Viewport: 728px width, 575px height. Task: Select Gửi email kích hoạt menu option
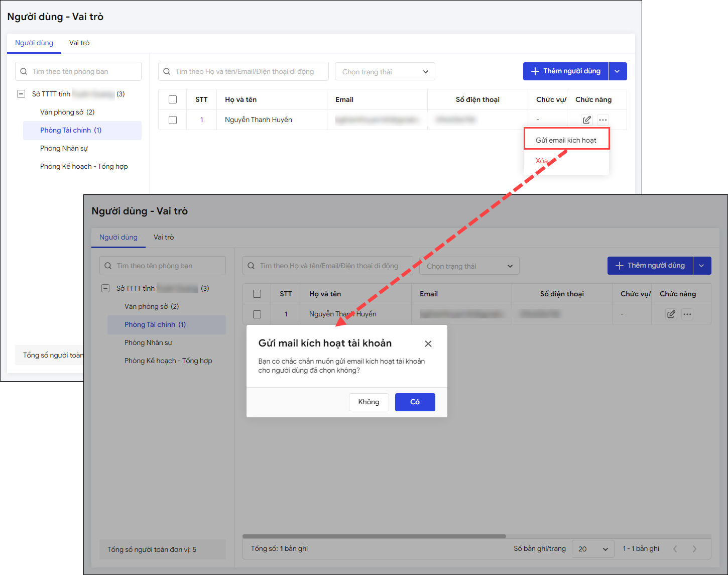tap(566, 140)
